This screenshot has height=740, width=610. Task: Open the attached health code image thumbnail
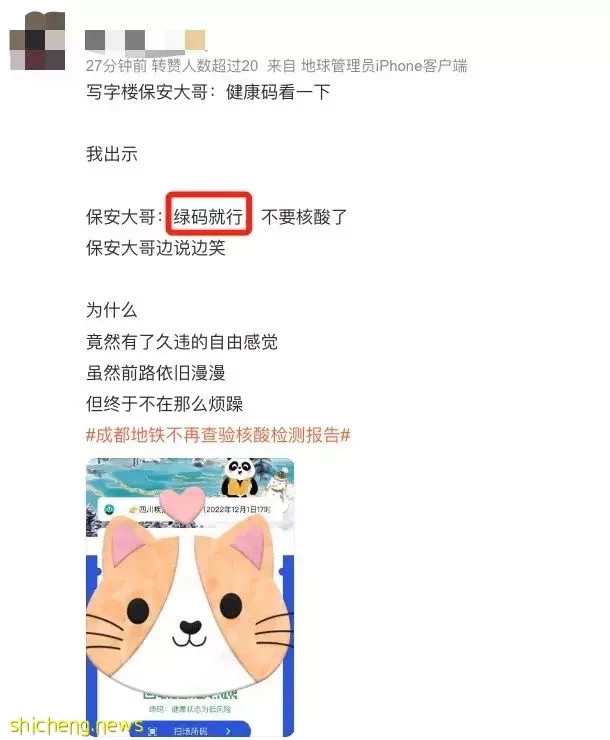190,597
